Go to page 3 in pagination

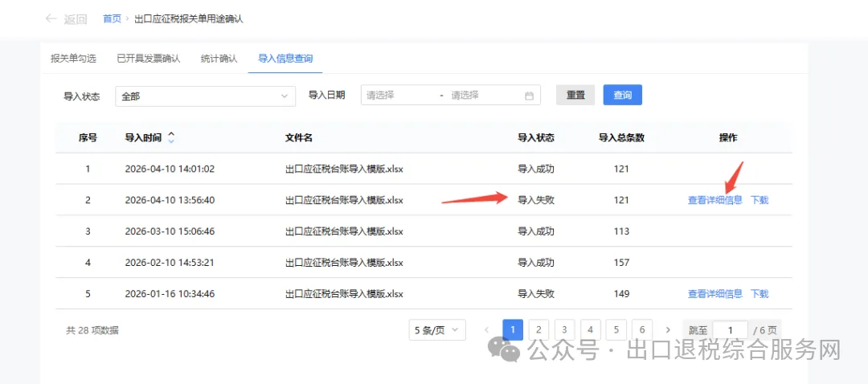point(564,330)
